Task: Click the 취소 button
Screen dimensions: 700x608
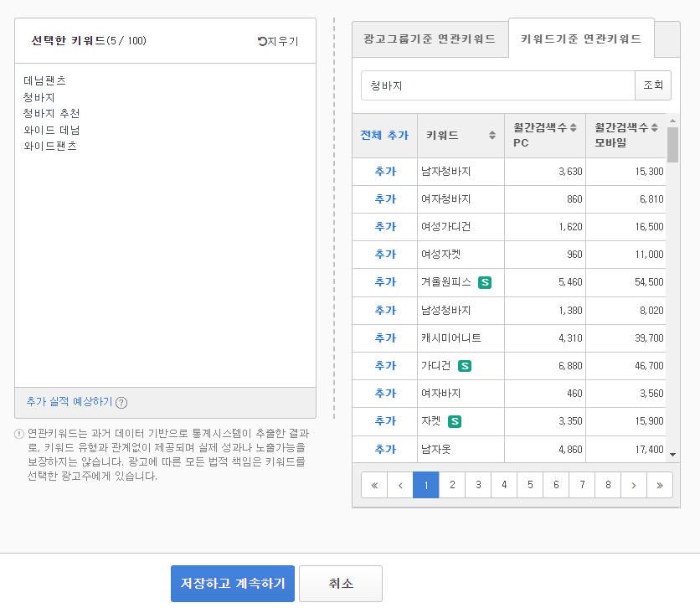Action: [x=341, y=584]
